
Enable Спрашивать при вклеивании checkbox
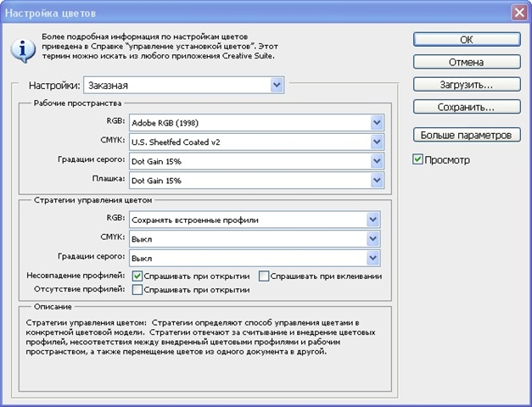point(264,276)
